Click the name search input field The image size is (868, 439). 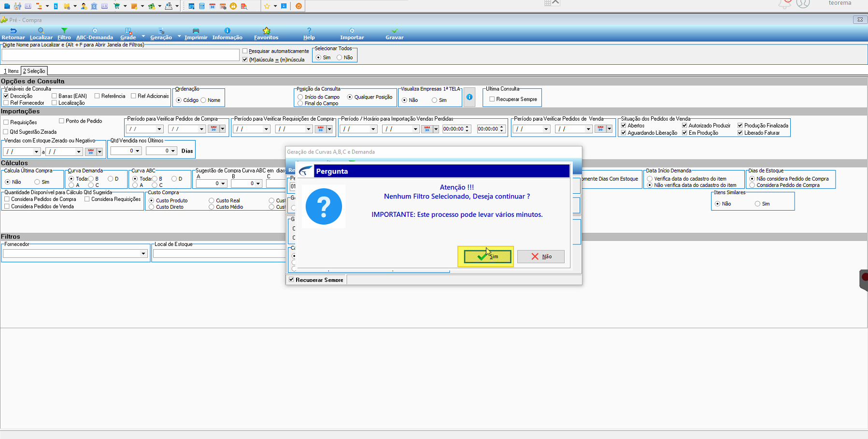coord(120,55)
